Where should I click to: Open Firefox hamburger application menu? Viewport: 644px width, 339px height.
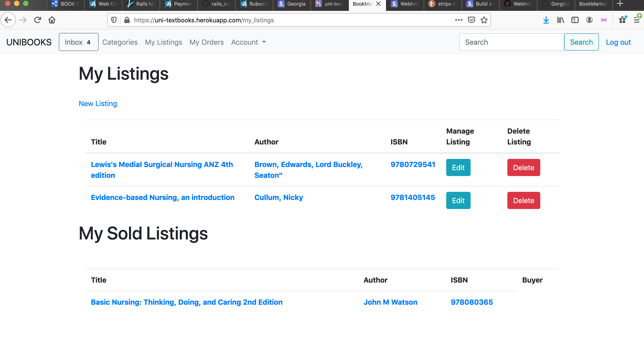click(x=637, y=20)
